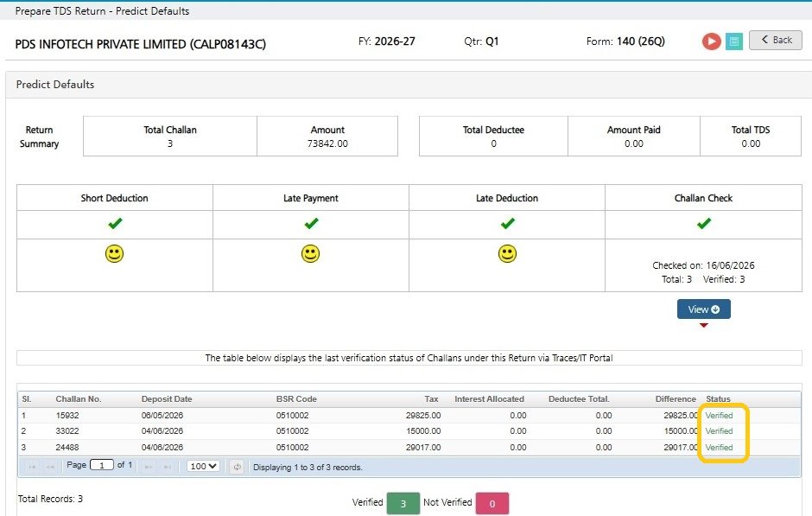Click the FY 2026-27 label
This screenshot has height=516, width=812.
point(387,41)
